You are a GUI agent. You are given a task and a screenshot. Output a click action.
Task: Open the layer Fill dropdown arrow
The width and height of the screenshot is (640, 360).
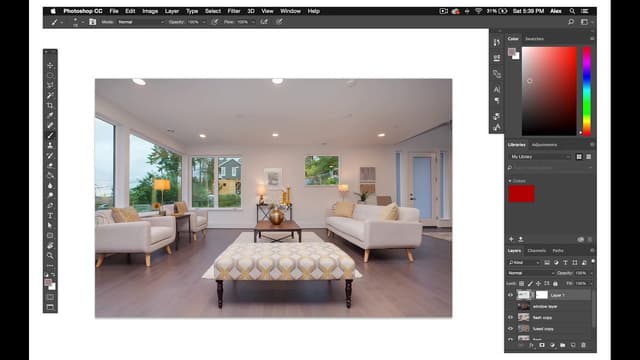[591, 283]
